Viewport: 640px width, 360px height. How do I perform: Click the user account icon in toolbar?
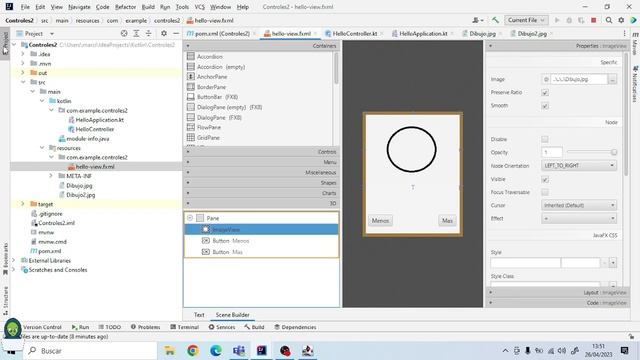point(477,20)
